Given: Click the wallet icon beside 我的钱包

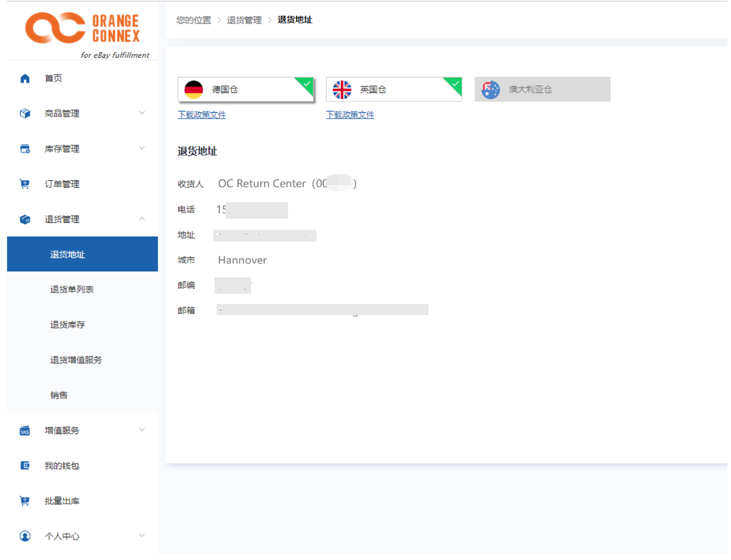Looking at the screenshot, I should (x=25, y=465).
